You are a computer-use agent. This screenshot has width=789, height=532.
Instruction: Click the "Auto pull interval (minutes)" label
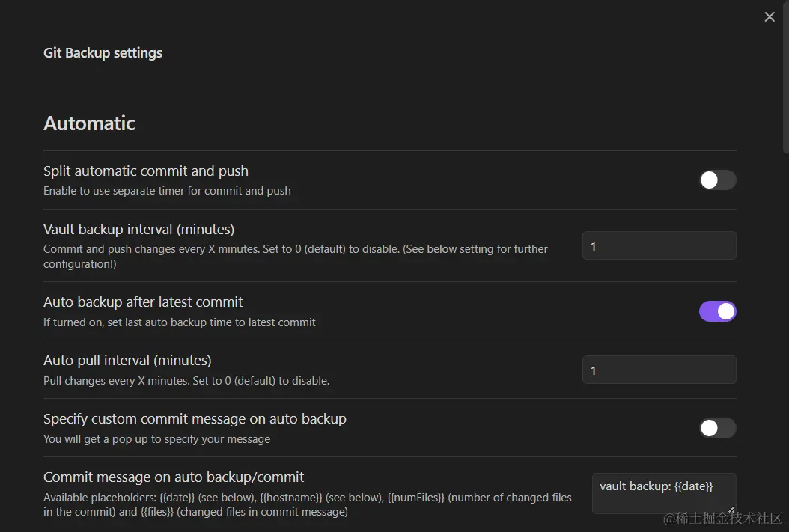(127, 360)
